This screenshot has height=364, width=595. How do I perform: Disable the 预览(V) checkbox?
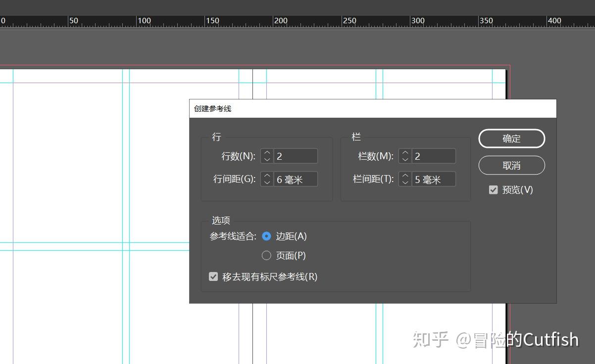point(493,189)
